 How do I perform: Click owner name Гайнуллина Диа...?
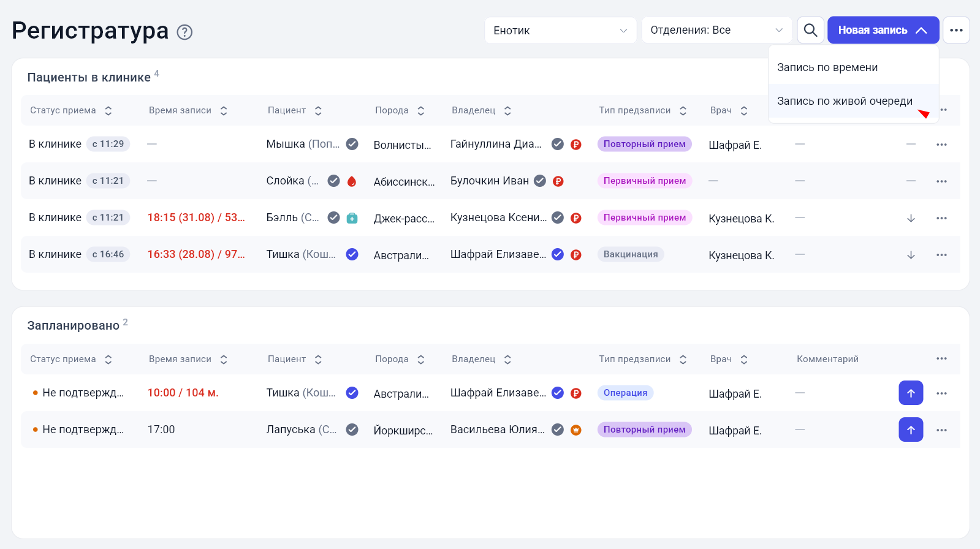point(496,144)
